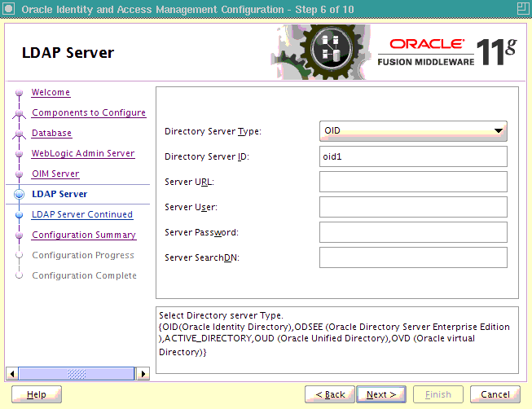Image resolution: width=532 pixels, height=409 pixels.
Task: Proceed with the Next button
Action: (381, 394)
